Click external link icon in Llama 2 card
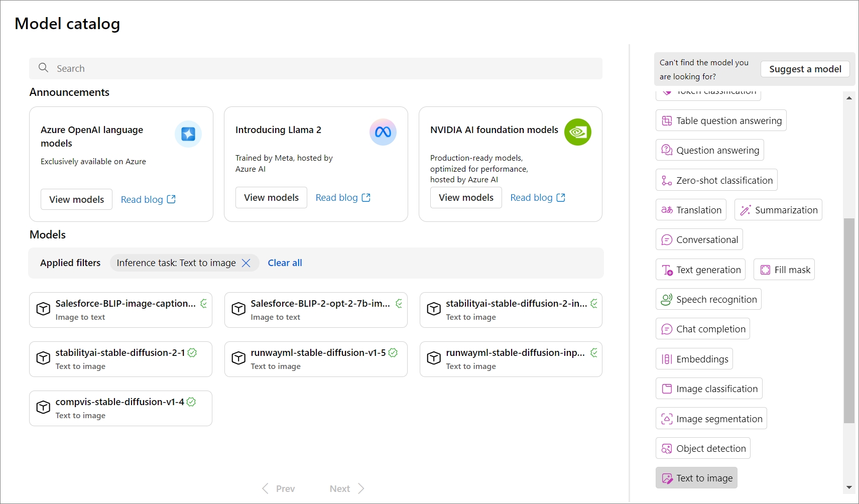Viewport: 859px width, 504px height. pos(366,197)
